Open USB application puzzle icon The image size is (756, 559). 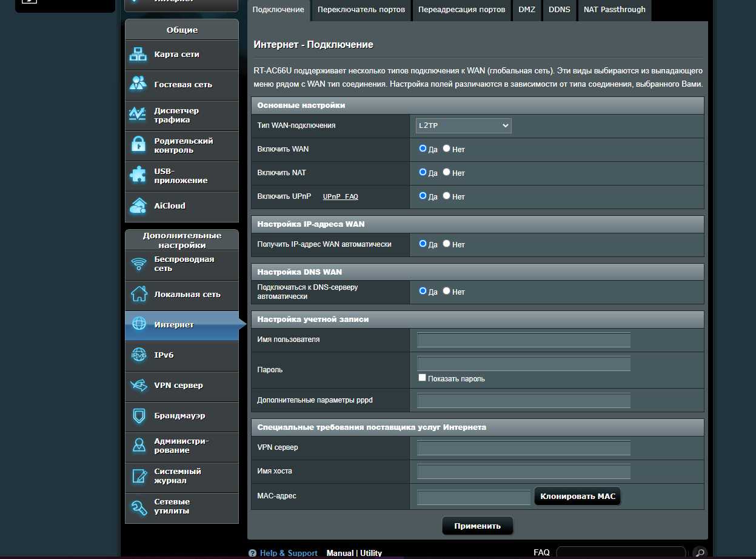pyautogui.click(x=138, y=175)
